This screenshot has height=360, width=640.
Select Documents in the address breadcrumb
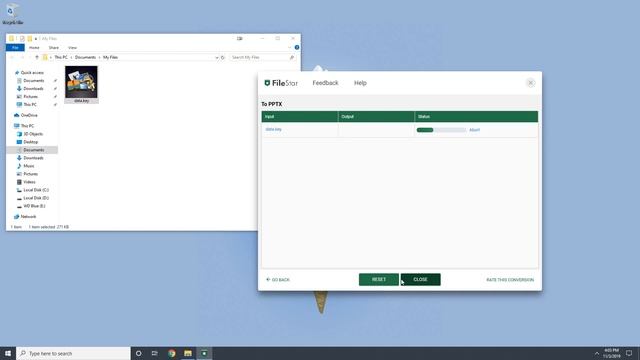(85, 58)
